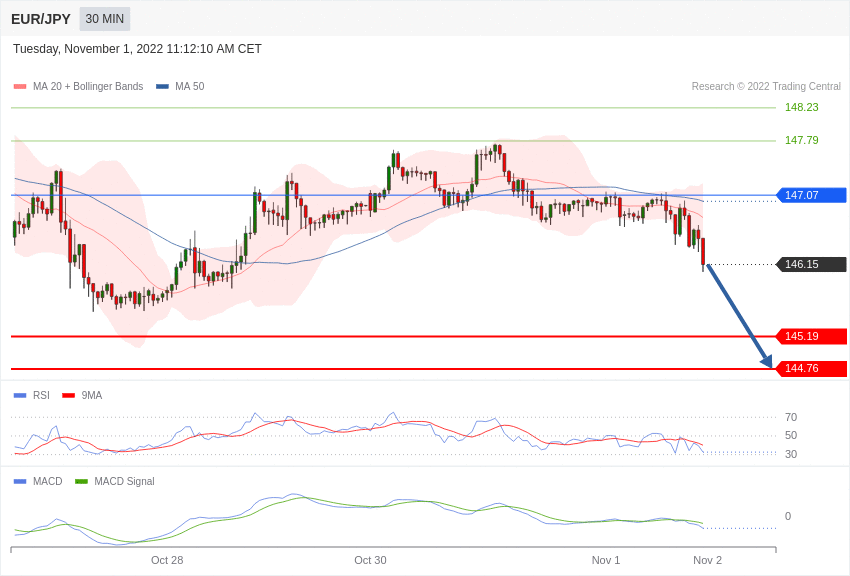Image resolution: width=850 pixels, height=576 pixels.
Task: Click the MACD zero axis label
Action: pyautogui.click(x=788, y=516)
